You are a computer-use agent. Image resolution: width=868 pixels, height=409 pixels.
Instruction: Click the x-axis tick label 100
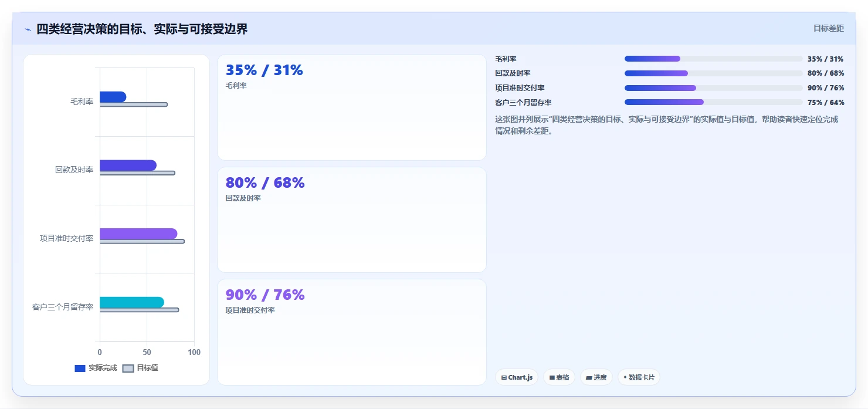pyautogui.click(x=194, y=352)
